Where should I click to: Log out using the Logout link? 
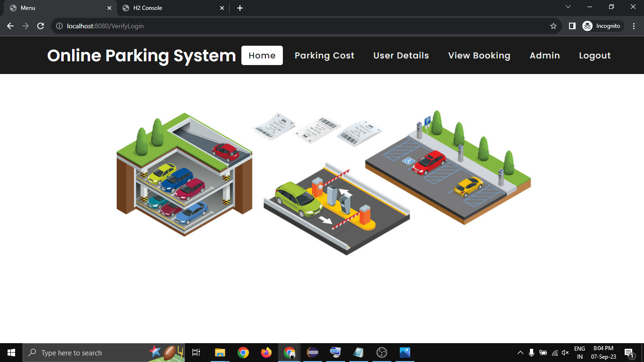[594, 56]
